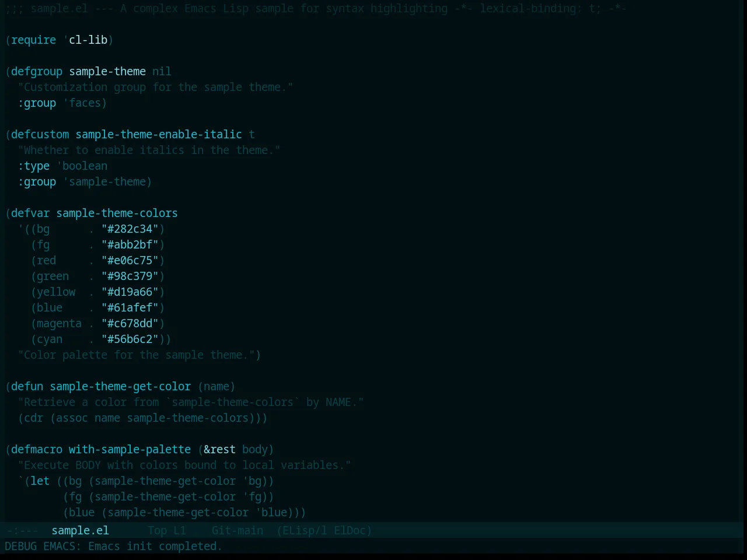Click the L1 line number indicator

click(179, 530)
